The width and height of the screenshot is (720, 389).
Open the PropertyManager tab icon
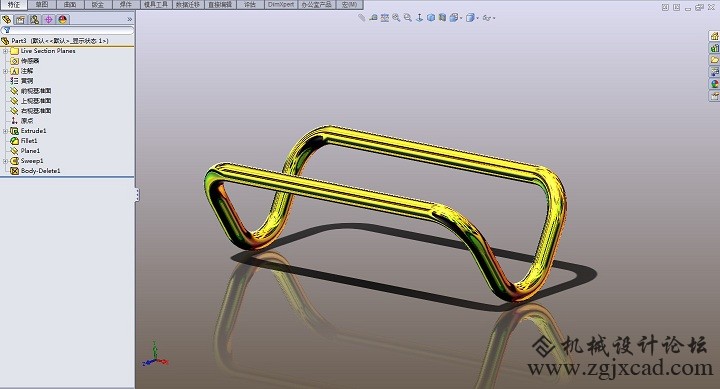20,19
